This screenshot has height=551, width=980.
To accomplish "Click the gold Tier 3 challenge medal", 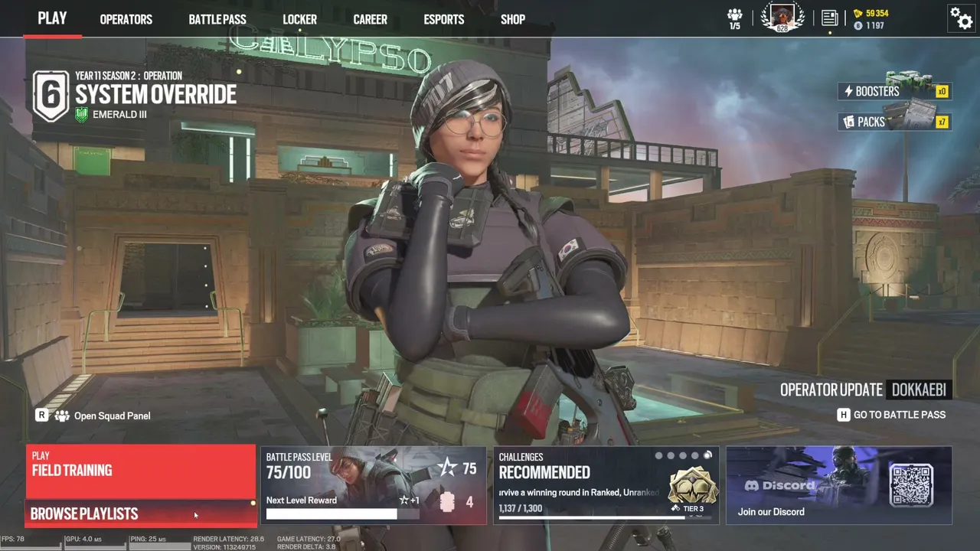I will tap(693, 484).
